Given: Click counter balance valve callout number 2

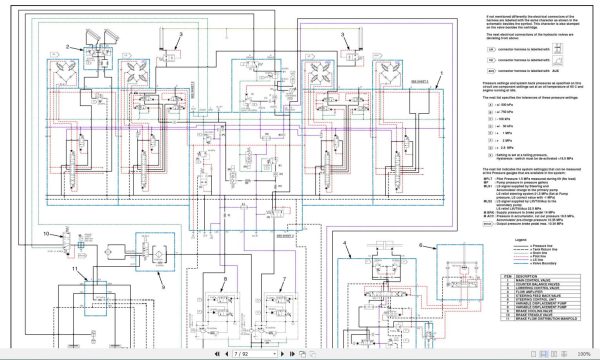Looking at the screenshot, I should tap(68, 47).
